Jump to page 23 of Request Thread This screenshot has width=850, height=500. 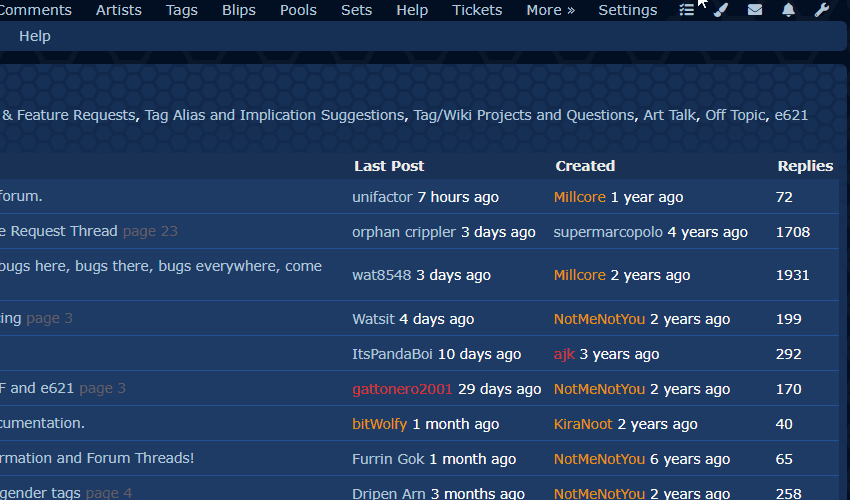(150, 231)
